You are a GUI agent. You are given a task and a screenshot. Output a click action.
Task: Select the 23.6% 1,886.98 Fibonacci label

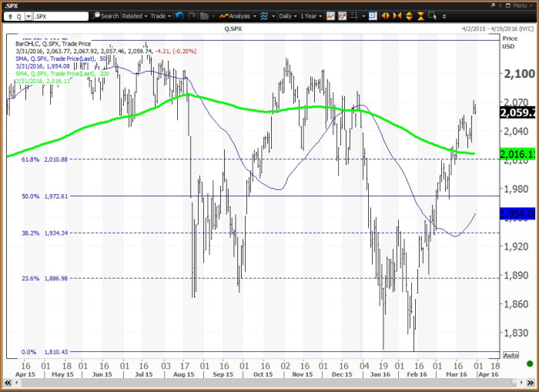45,278
